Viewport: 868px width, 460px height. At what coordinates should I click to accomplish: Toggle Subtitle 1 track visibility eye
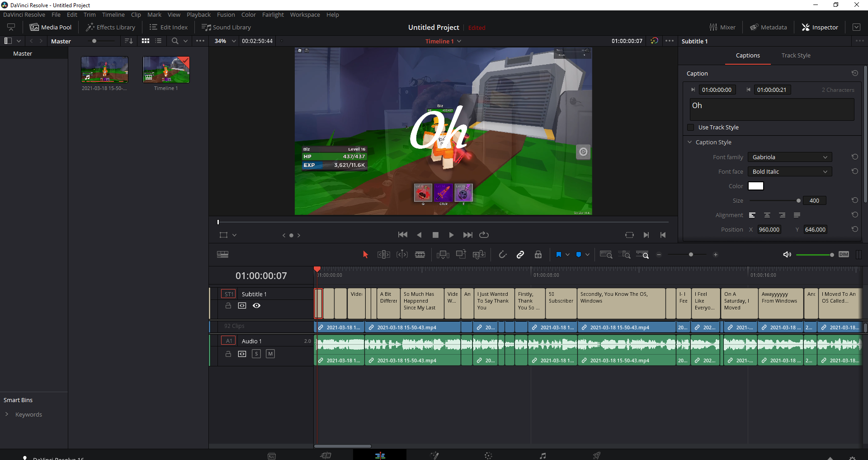tap(256, 306)
